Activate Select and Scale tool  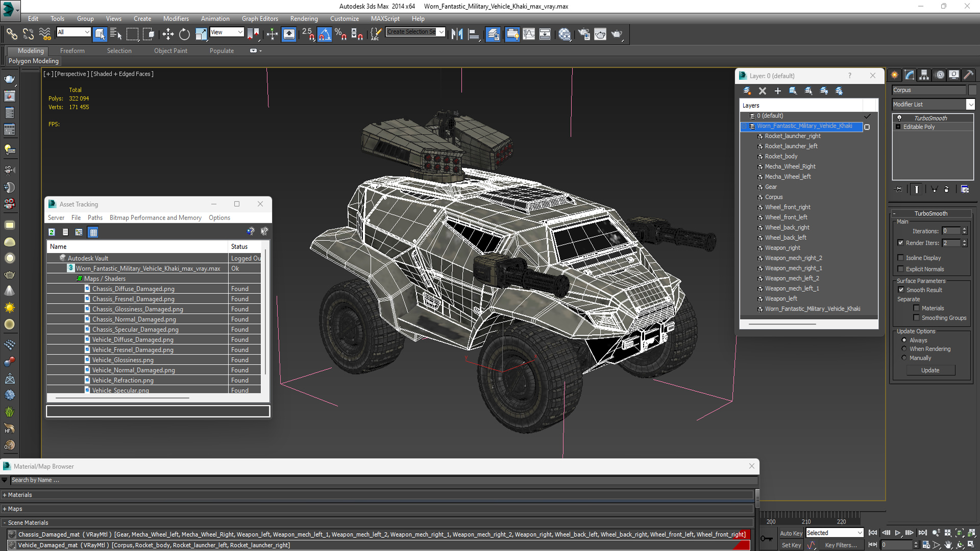click(201, 34)
